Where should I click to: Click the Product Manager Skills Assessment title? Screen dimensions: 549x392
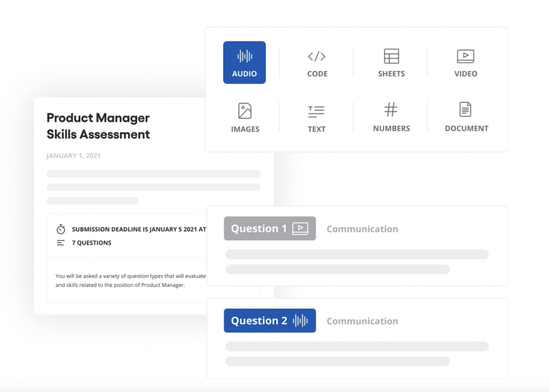(98, 126)
